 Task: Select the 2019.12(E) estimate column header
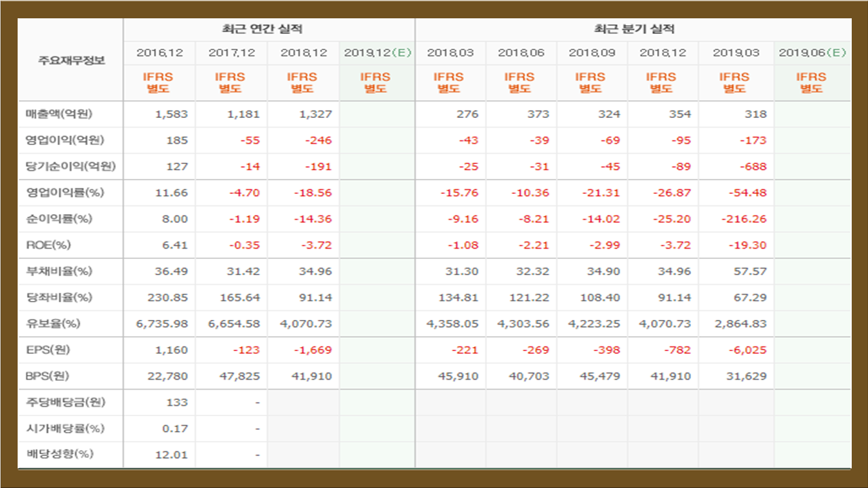point(378,53)
